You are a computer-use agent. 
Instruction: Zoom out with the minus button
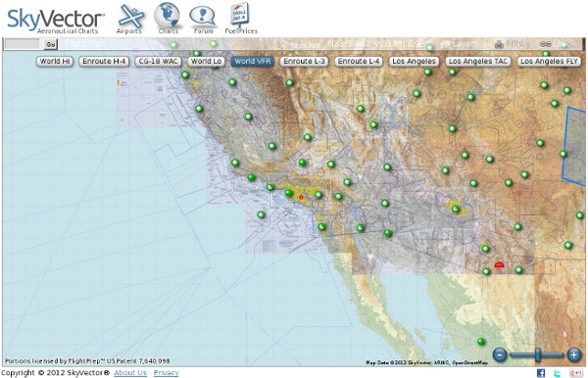point(500,354)
